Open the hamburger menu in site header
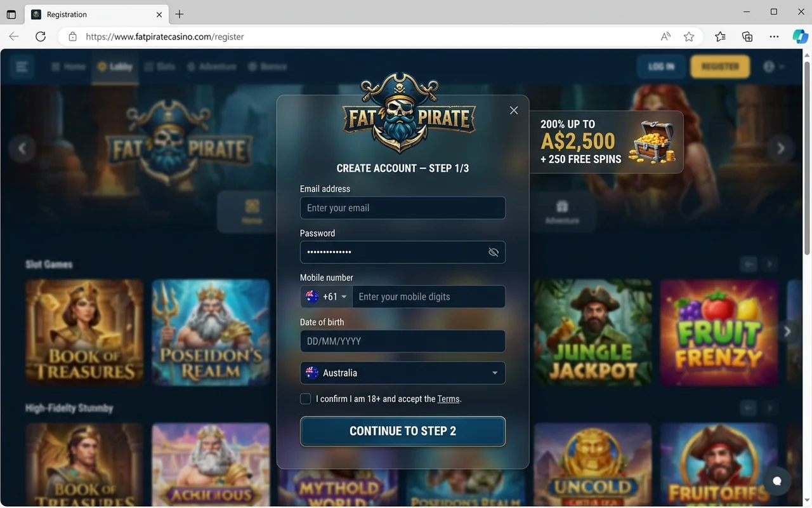Viewport: 812px width, 508px height. pos(22,67)
